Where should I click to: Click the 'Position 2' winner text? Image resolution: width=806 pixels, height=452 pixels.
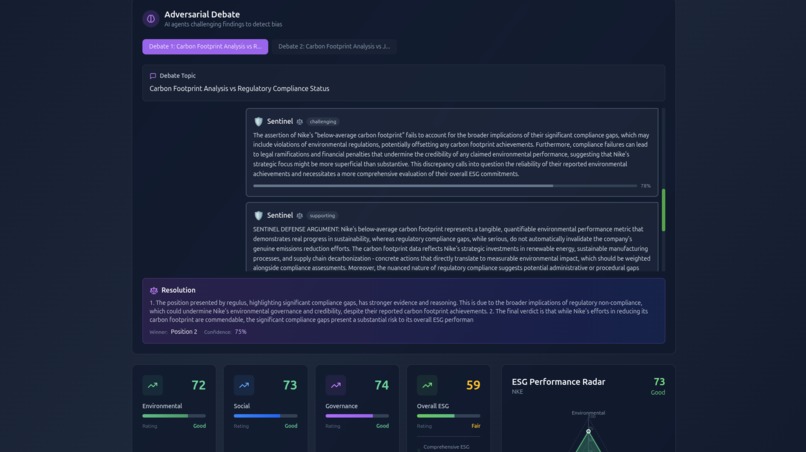(x=184, y=332)
